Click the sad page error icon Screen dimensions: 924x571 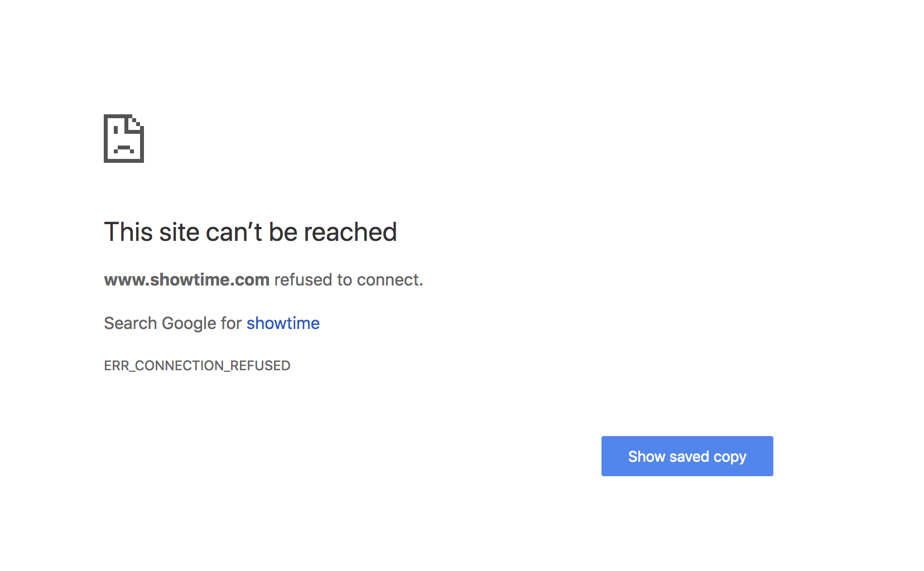pyautogui.click(x=124, y=138)
